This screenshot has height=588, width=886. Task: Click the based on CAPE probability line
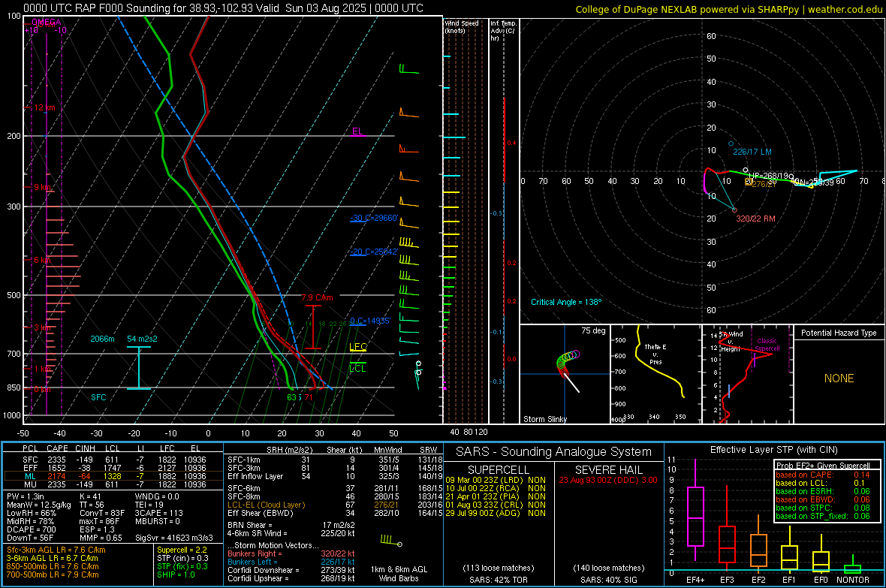coord(823,475)
